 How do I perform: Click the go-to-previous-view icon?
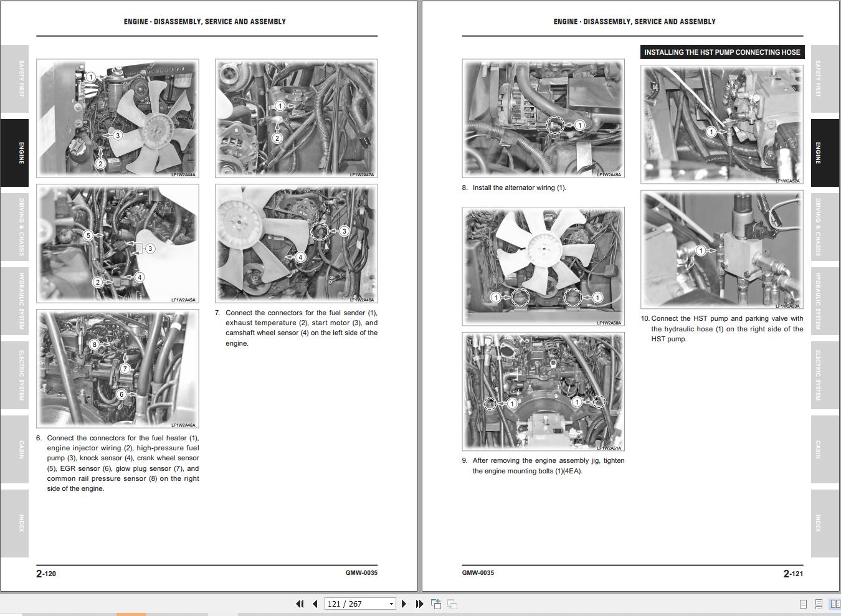pyautogui.click(x=436, y=604)
